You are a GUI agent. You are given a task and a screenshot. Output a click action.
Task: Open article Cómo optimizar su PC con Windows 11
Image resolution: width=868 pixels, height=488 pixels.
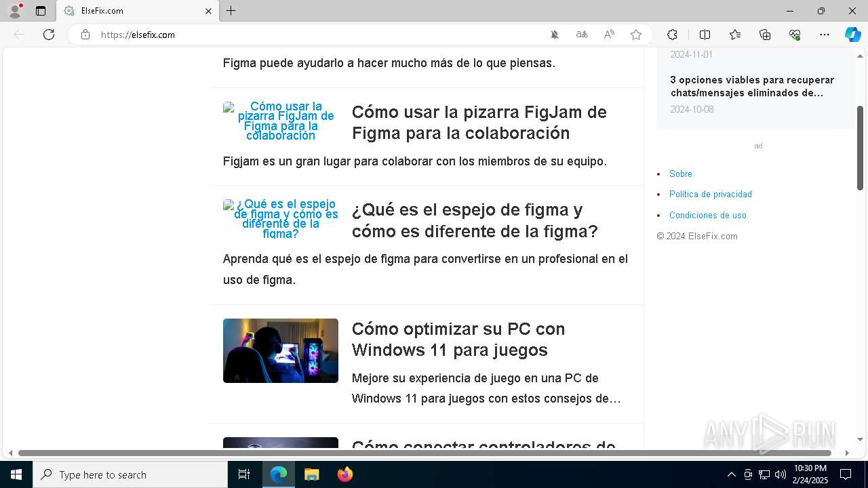pos(458,339)
